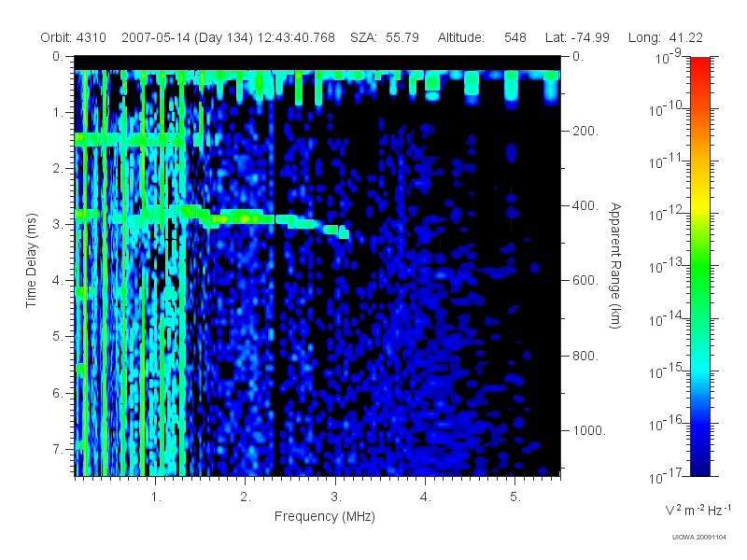Viewport: 747px width, 560px height.
Task: Click the timestamp 12:43:40.768
Action: tap(296, 37)
